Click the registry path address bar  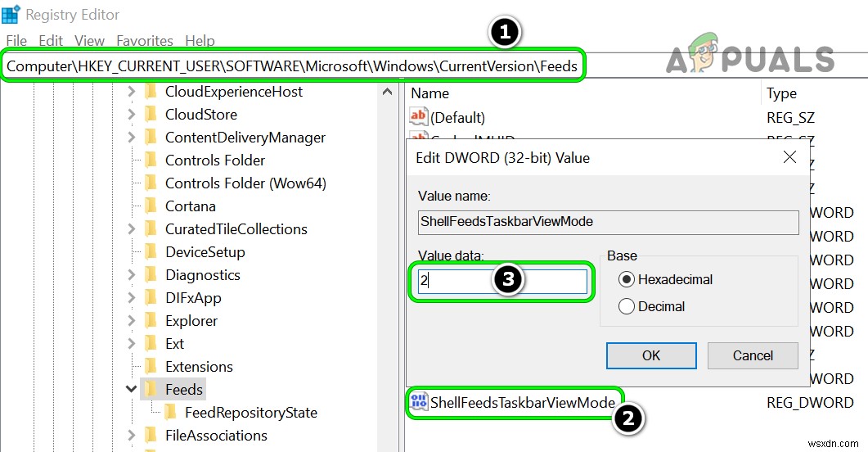click(x=292, y=66)
